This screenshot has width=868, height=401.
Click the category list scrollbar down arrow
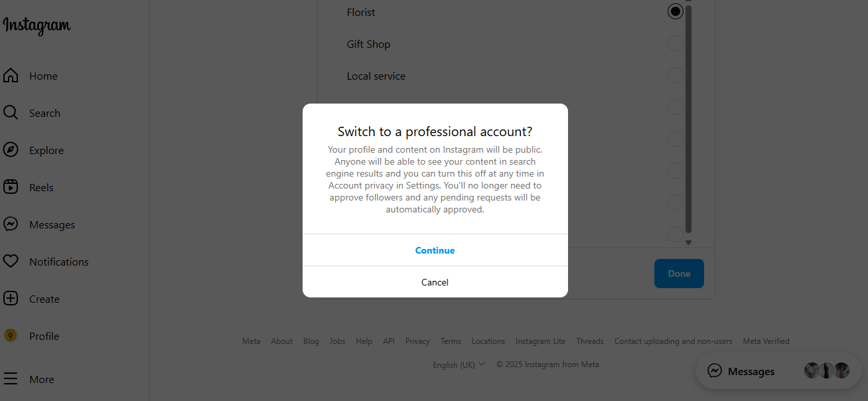[x=688, y=242]
